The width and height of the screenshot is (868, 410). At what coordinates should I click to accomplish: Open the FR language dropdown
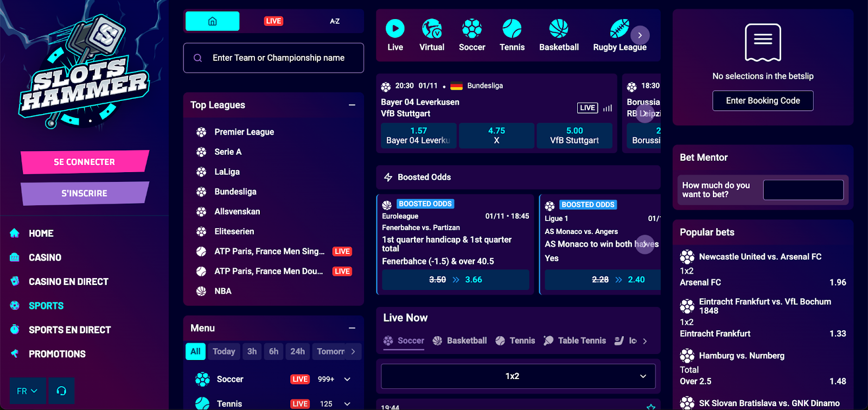pos(27,391)
